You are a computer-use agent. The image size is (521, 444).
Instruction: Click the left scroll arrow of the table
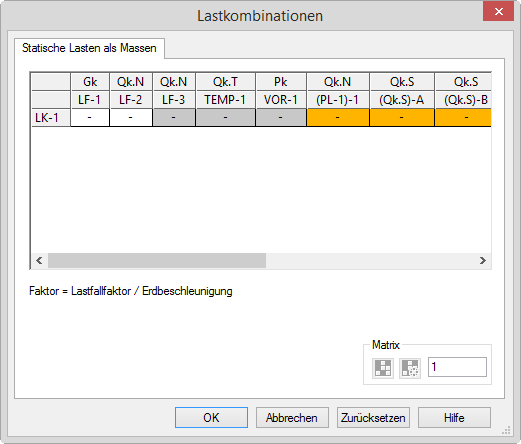point(39,260)
